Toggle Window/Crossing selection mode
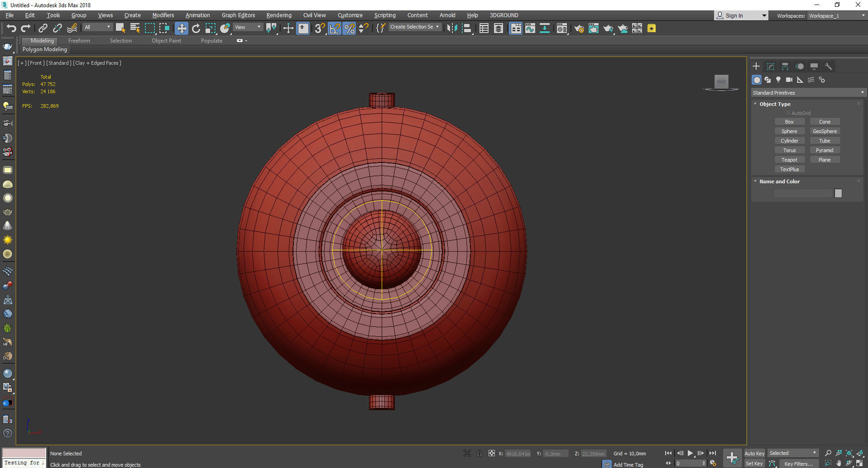 coord(164,29)
